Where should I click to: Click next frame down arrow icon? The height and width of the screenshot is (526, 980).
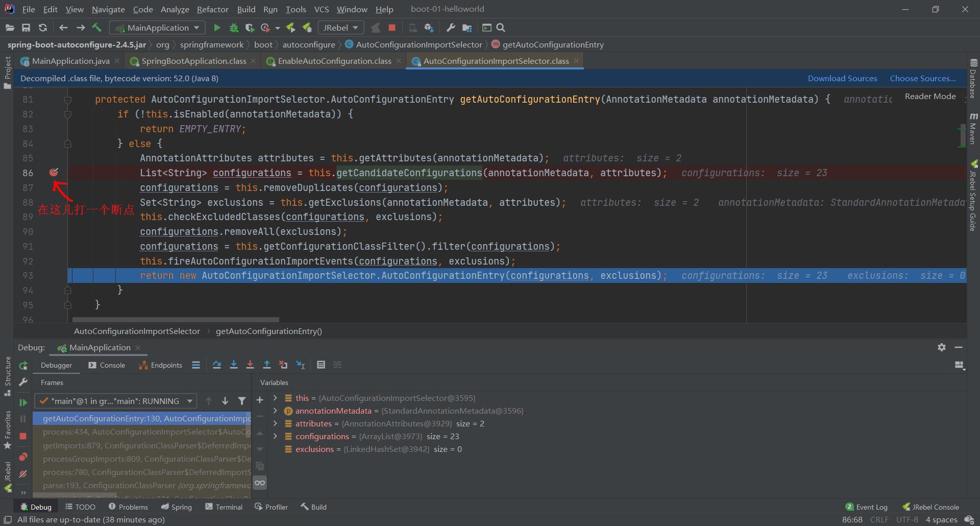[225, 401]
